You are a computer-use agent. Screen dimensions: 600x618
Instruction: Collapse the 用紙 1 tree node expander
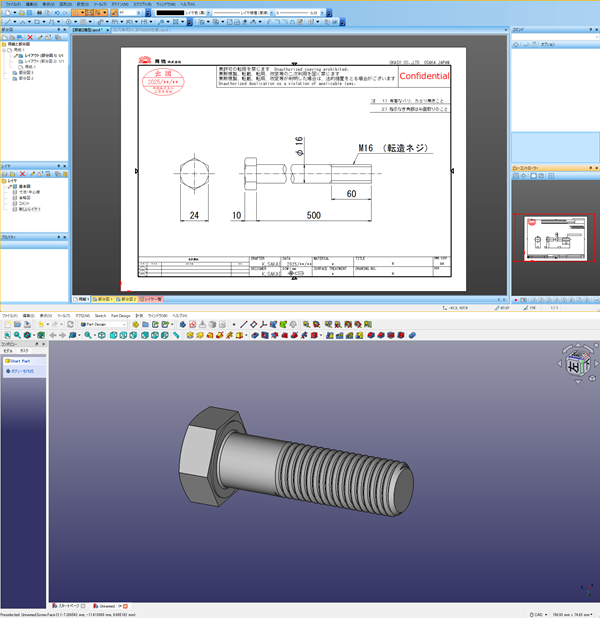tap(4, 50)
